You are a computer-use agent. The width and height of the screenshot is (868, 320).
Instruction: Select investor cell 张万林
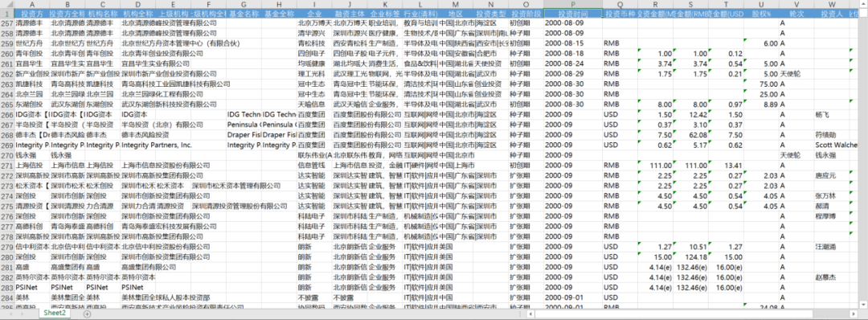tap(832, 196)
